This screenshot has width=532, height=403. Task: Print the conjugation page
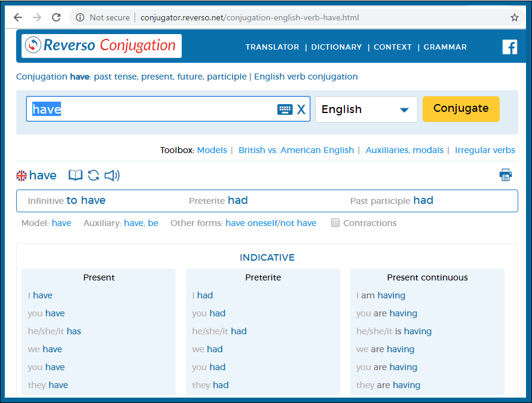tap(506, 175)
